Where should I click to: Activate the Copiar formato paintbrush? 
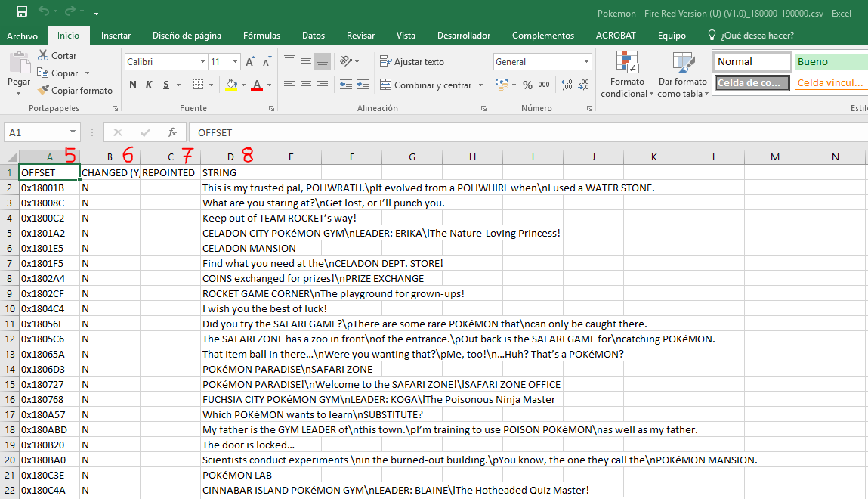coord(75,90)
